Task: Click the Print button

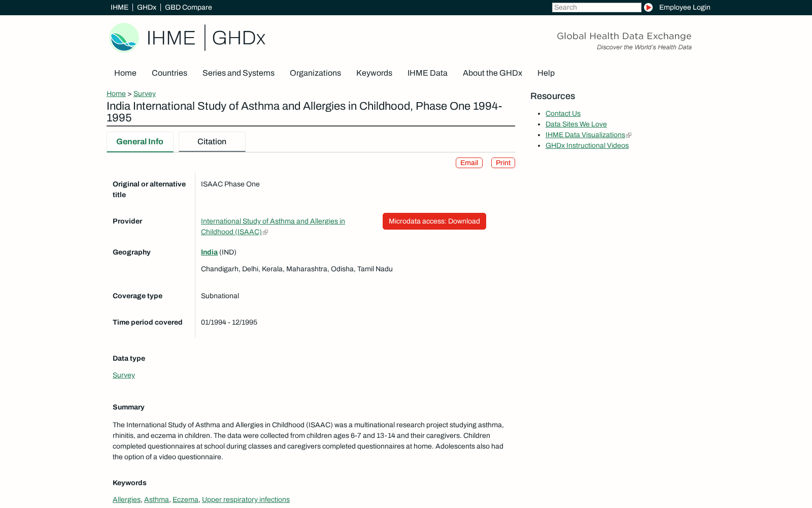Action: [x=503, y=163]
